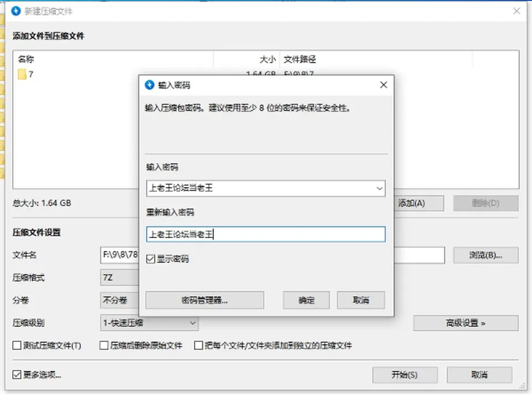Tick 压缩后删除原始文件 checkbox
Screen dimensions: 532x395
point(104,346)
